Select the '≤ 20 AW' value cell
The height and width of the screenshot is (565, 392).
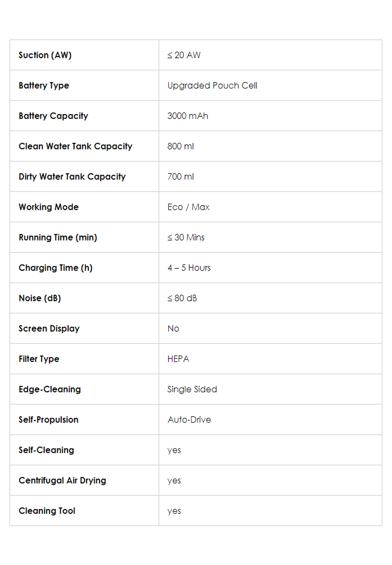point(184,55)
